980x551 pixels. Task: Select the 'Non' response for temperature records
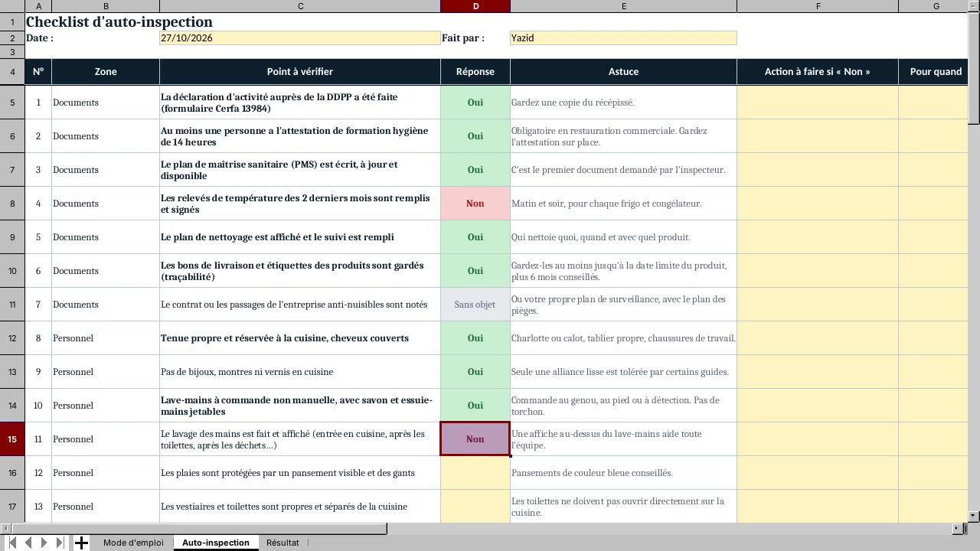pos(475,204)
